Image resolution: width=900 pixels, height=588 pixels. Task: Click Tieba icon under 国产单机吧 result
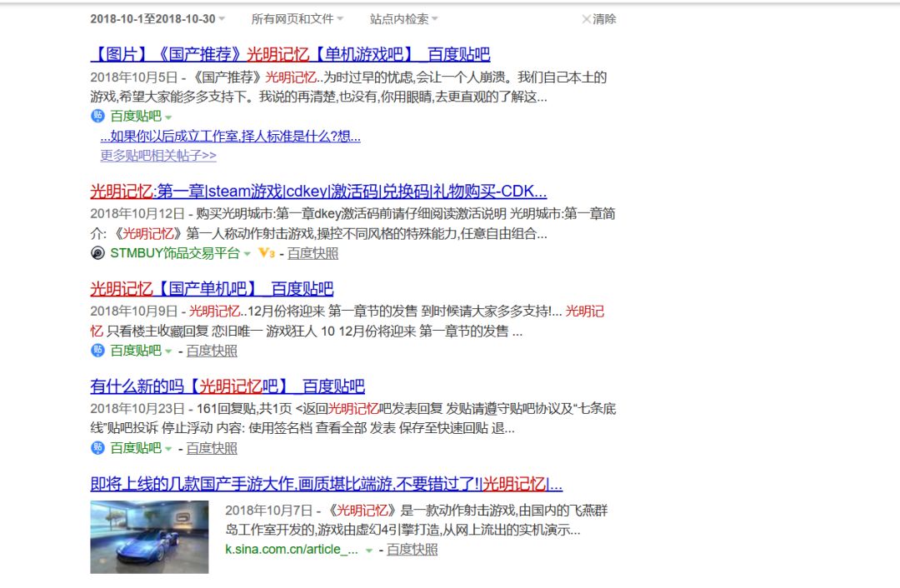coord(97,350)
